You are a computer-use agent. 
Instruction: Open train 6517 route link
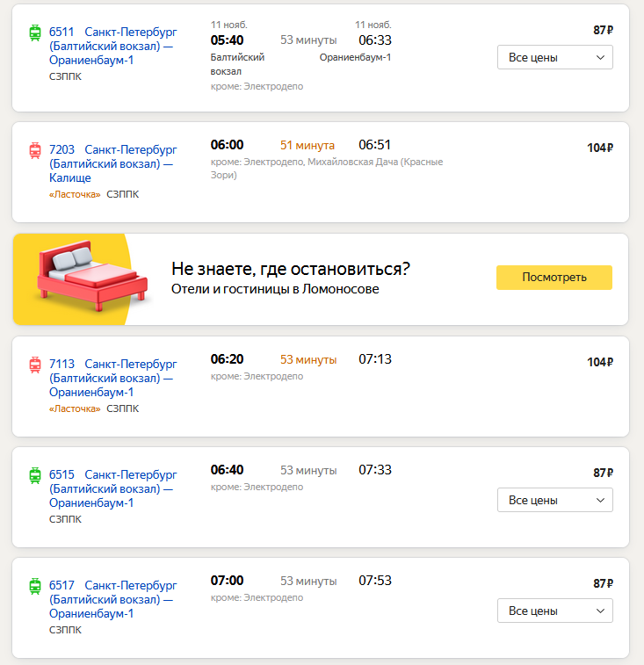(112, 599)
